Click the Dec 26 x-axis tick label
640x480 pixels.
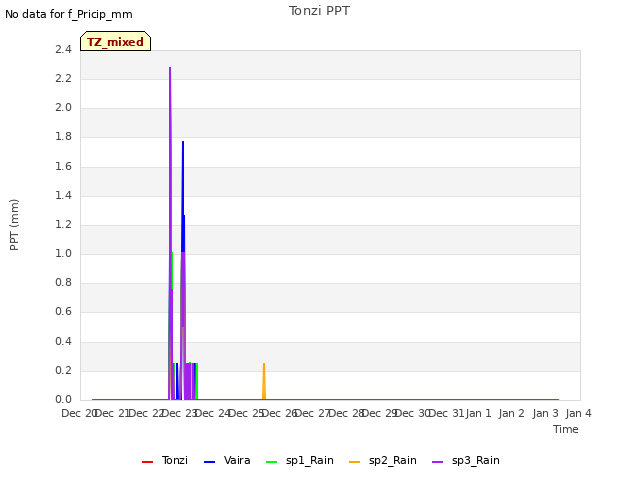click(278, 413)
